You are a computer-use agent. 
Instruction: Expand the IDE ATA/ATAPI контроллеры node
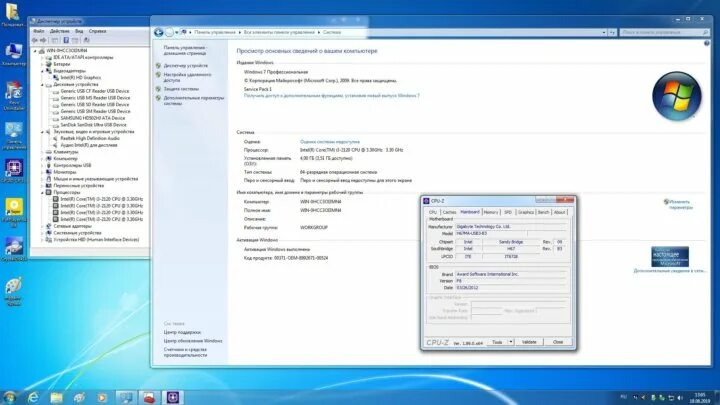(x=42, y=58)
